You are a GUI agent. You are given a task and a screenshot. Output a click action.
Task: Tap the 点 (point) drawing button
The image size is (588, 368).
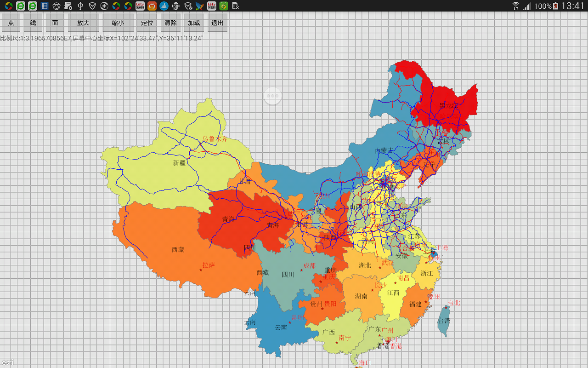[x=11, y=23]
